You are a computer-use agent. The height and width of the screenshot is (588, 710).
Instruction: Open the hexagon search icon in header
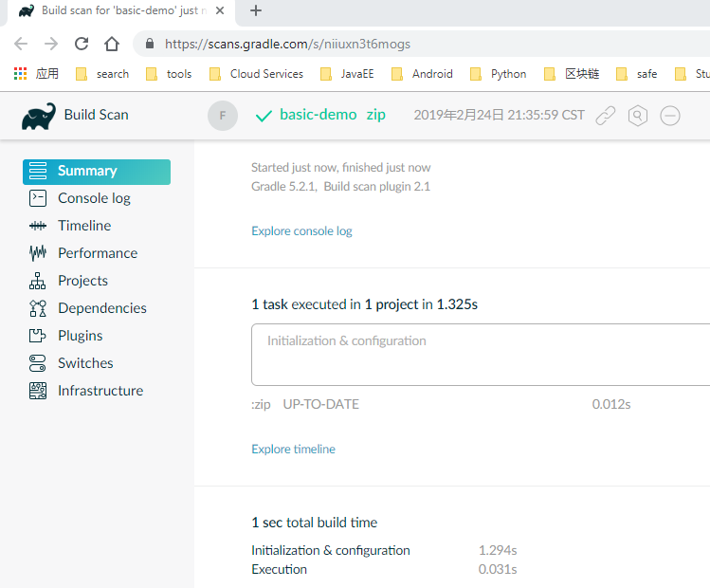click(638, 116)
